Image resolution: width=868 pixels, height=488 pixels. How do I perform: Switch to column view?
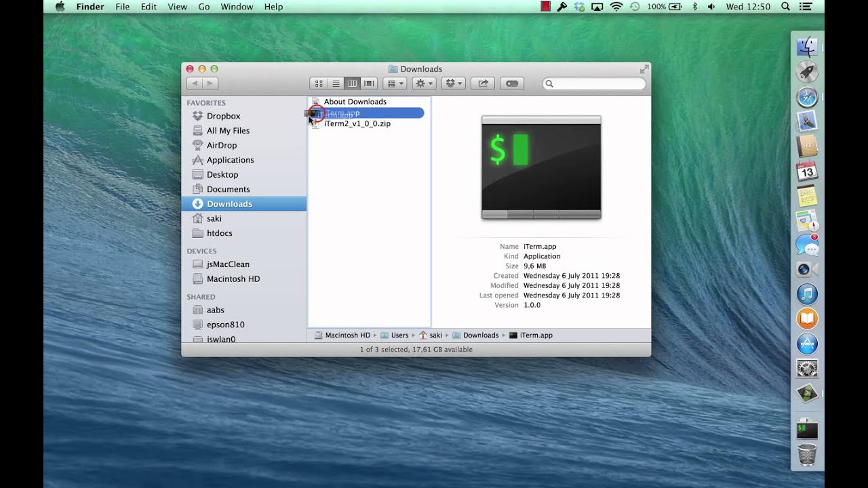[352, 83]
